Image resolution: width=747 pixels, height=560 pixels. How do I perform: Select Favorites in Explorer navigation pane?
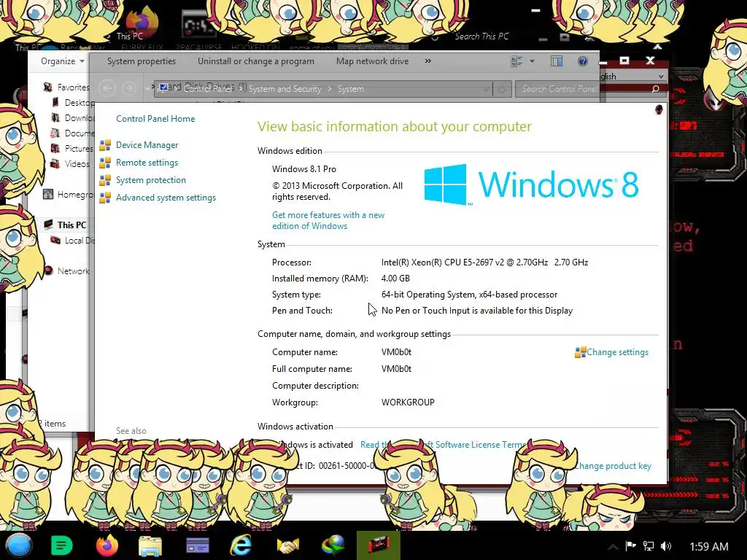[x=73, y=87]
